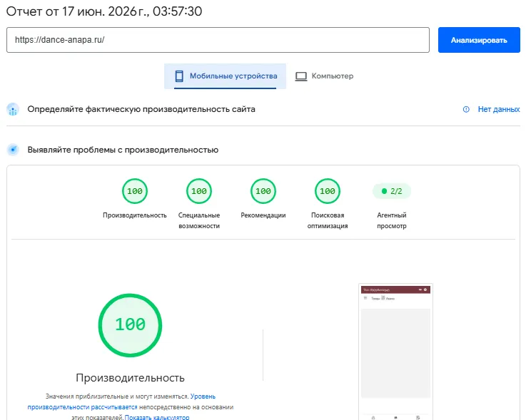This screenshot has width=526, height=420.
Task: Click the large 100 performance gauge
Action: tap(130, 325)
